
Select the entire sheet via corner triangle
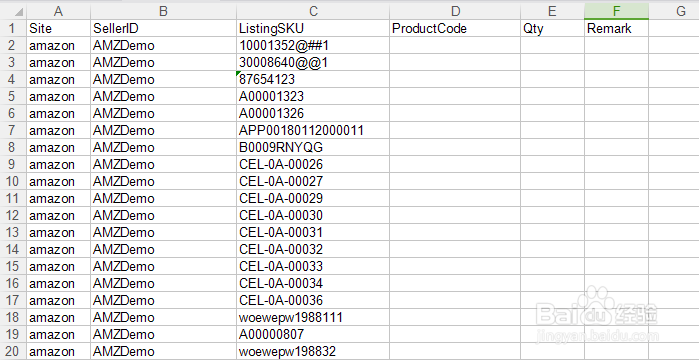click(13, 11)
